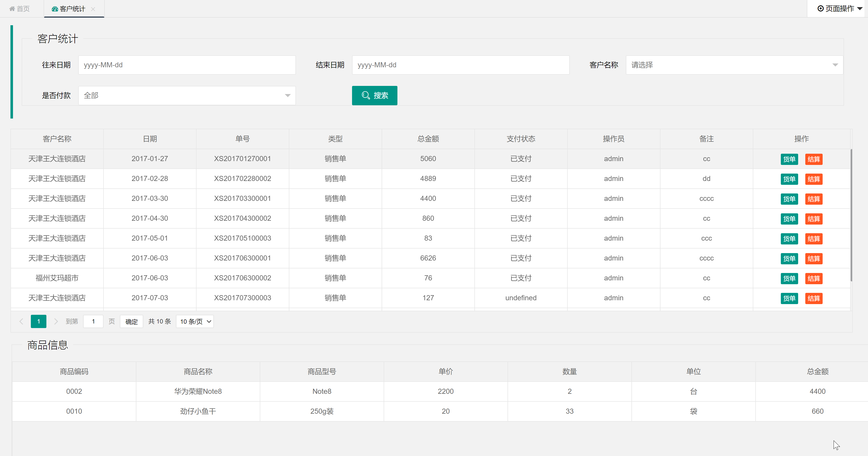Click the page number jump input
Image resolution: width=868 pixels, height=456 pixels.
[93, 321]
